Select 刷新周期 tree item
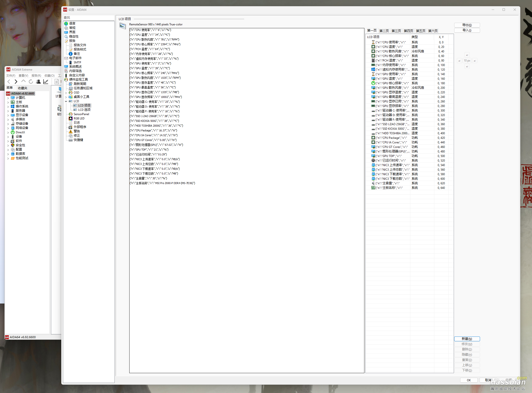The image size is (532, 393). (80, 84)
